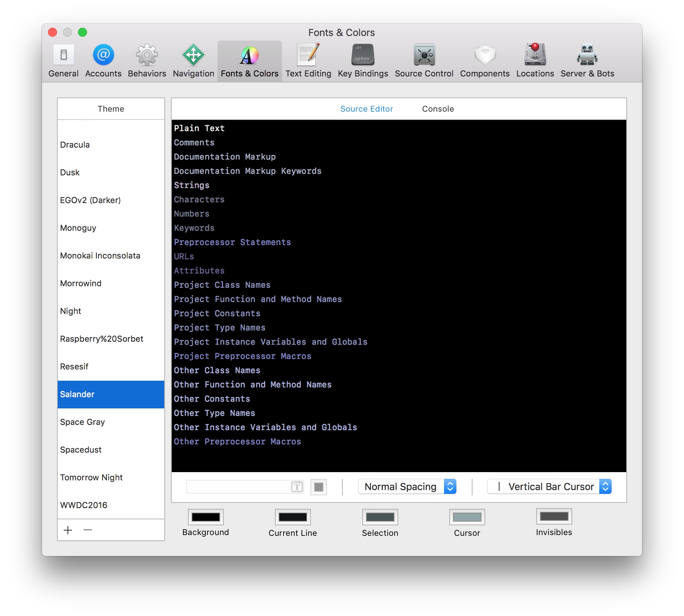This screenshot has height=616, width=684.
Task: Select Other Function and Method Names
Action: pyautogui.click(x=399, y=385)
